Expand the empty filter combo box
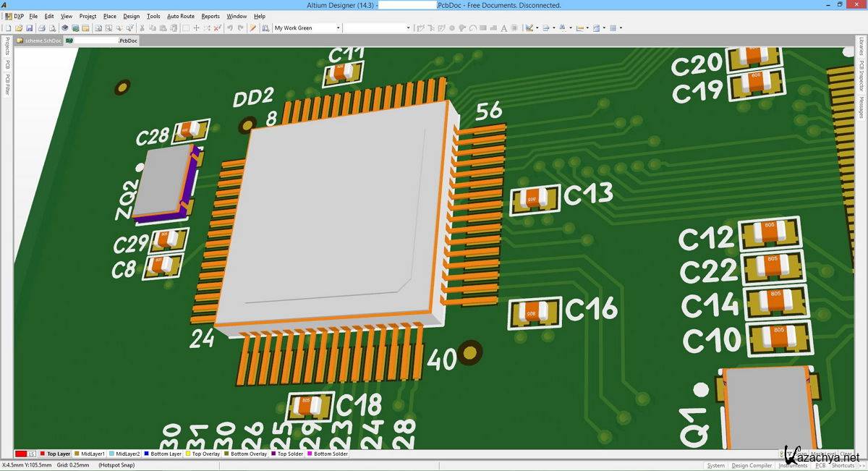This screenshot has height=471, width=868. pos(408,28)
